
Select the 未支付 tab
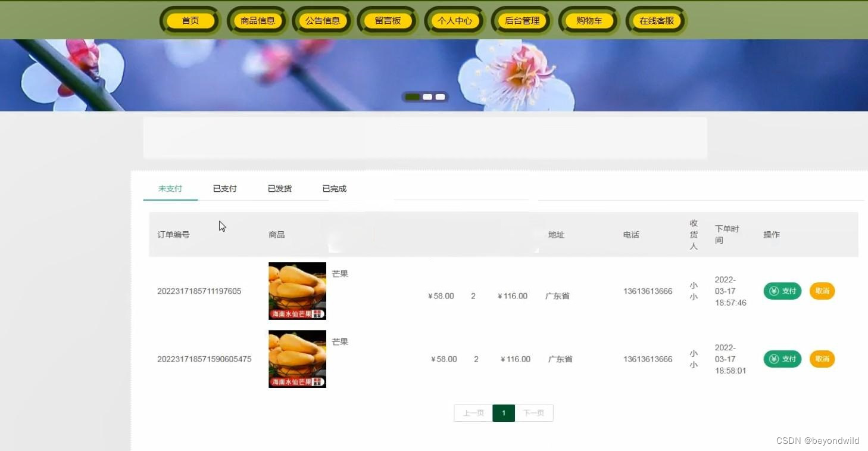170,188
